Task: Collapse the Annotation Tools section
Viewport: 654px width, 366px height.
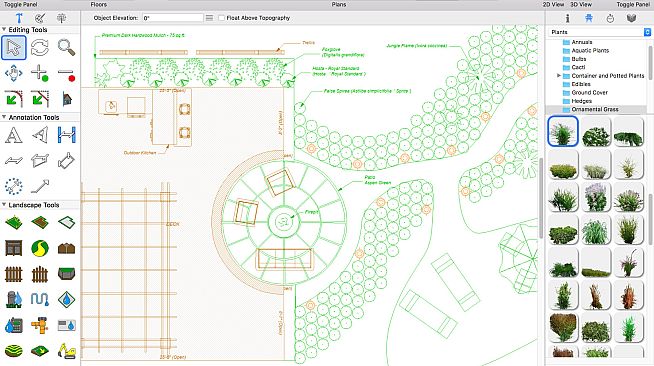Action: [x=4, y=117]
